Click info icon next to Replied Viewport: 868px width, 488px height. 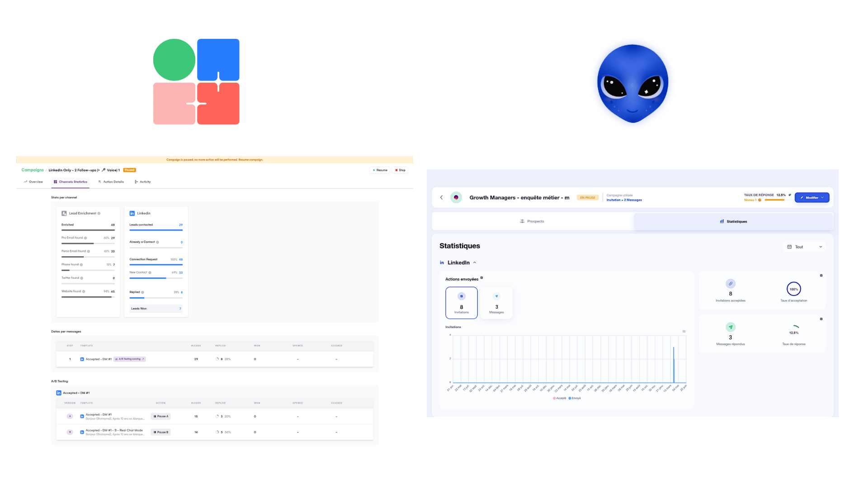tap(142, 292)
